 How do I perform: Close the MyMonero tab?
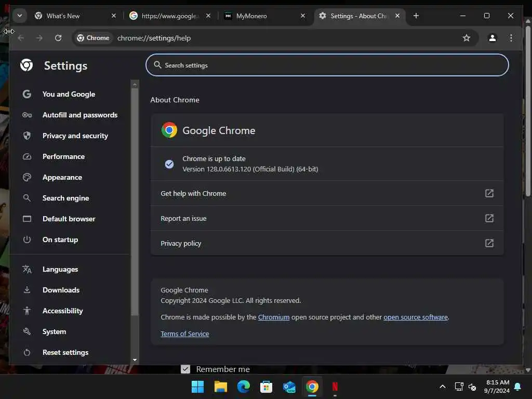[x=303, y=16]
